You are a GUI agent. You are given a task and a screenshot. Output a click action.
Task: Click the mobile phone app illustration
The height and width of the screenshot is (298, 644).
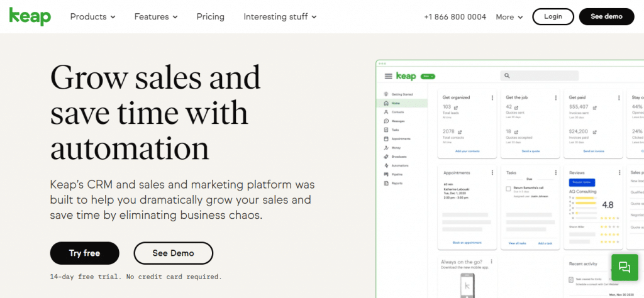pyautogui.click(x=468, y=285)
